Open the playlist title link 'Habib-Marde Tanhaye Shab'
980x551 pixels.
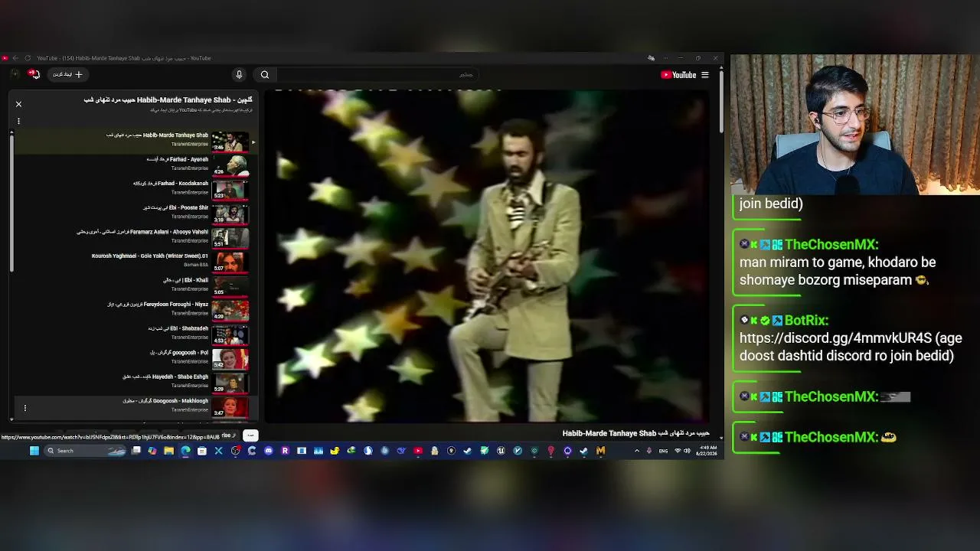point(168,100)
